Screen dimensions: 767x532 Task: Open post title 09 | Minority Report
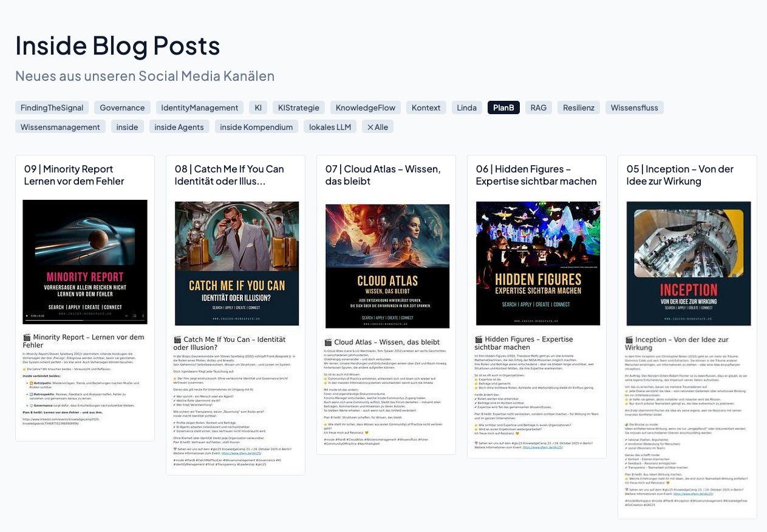[74, 175]
